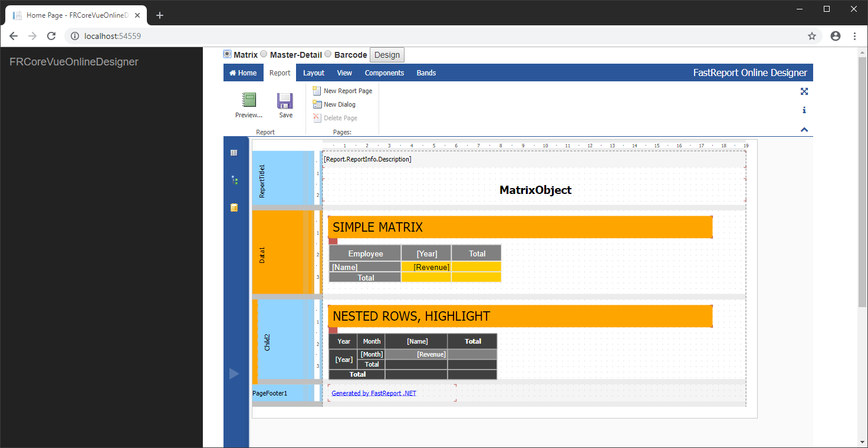
Task: Toggle fullscreen designer icon
Action: (x=804, y=91)
